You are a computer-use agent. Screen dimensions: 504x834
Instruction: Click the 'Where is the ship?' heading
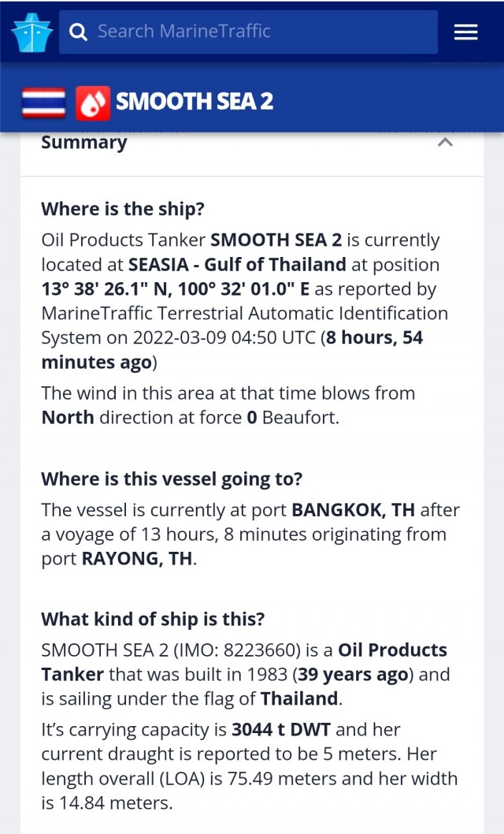pyautogui.click(x=123, y=209)
